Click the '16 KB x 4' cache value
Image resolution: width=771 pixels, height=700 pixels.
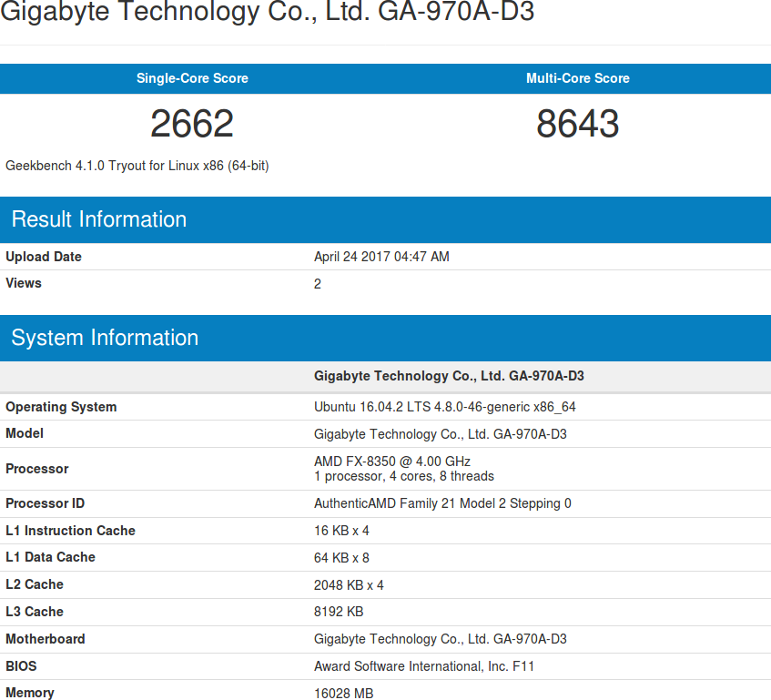(x=341, y=531)
